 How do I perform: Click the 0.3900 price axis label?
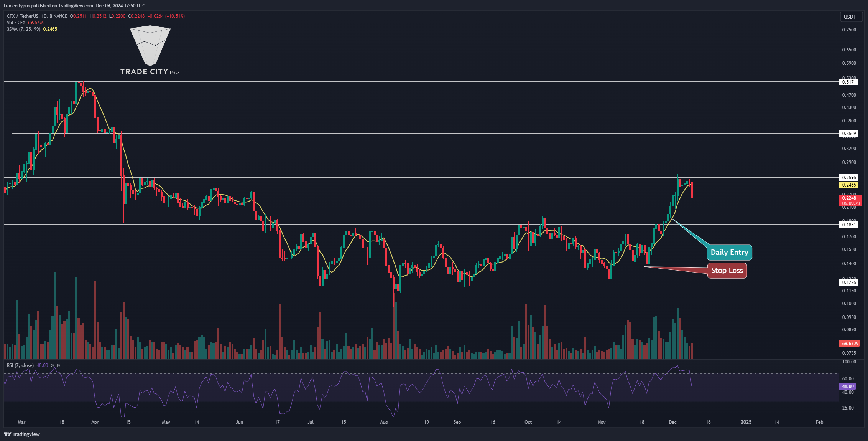849,121
